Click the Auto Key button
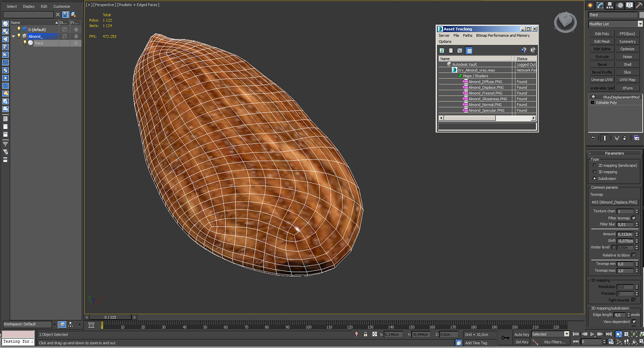Screen dimensions: 644x348 click(x=522, y=334)
